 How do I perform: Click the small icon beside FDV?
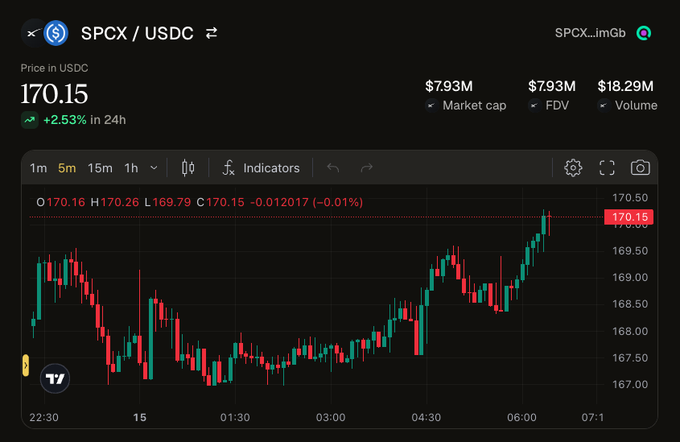(x=535, y=105)
